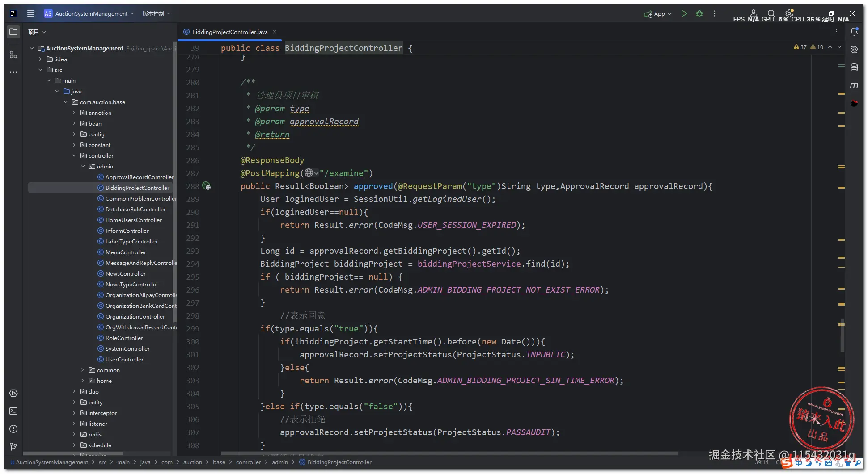Open more run actions vertical ellipsis
868x474 pixels.
[715, 13]
